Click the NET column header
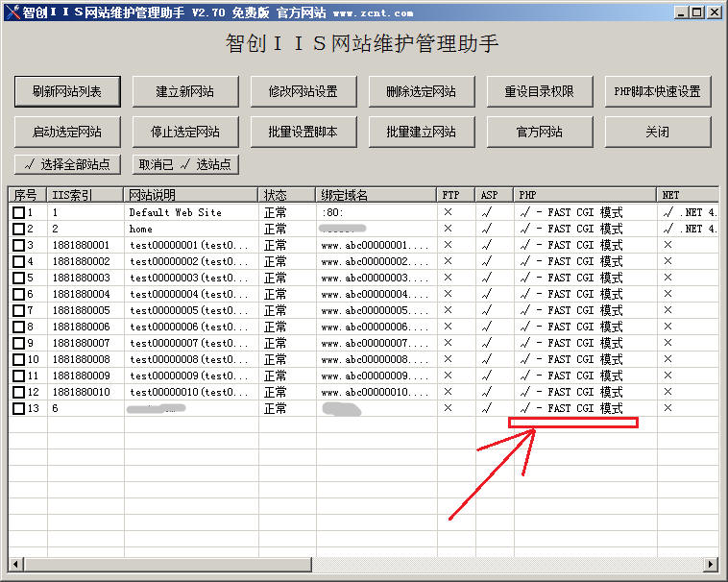 click(x=688, y=195)
